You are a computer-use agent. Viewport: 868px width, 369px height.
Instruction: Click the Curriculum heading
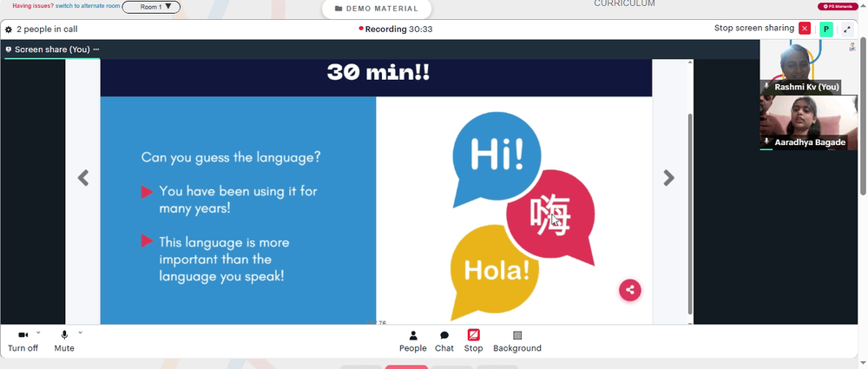pyautogui.click(x=624, y=3)
